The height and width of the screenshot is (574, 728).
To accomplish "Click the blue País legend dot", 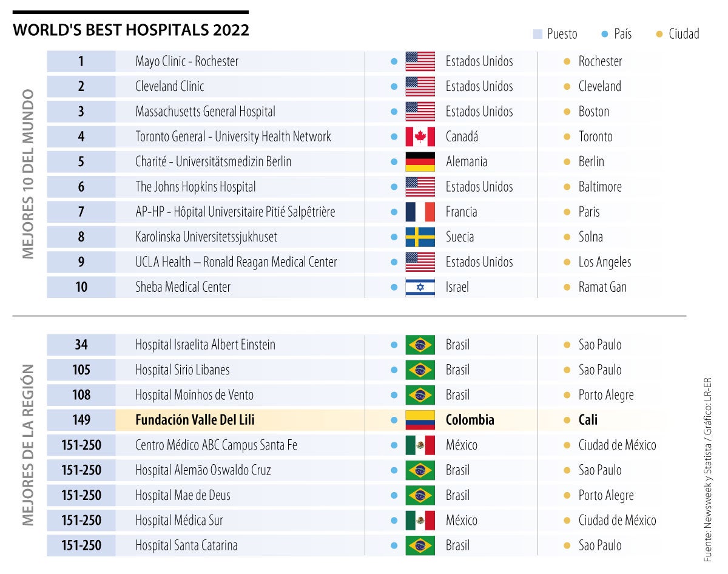I will pos(604,34).
